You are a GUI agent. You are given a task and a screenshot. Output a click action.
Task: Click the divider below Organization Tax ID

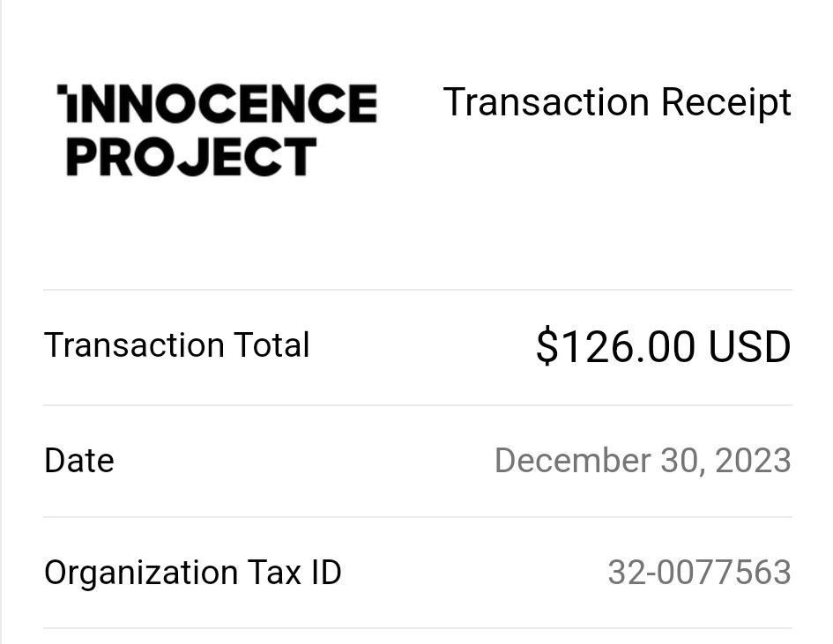(418, 628)
